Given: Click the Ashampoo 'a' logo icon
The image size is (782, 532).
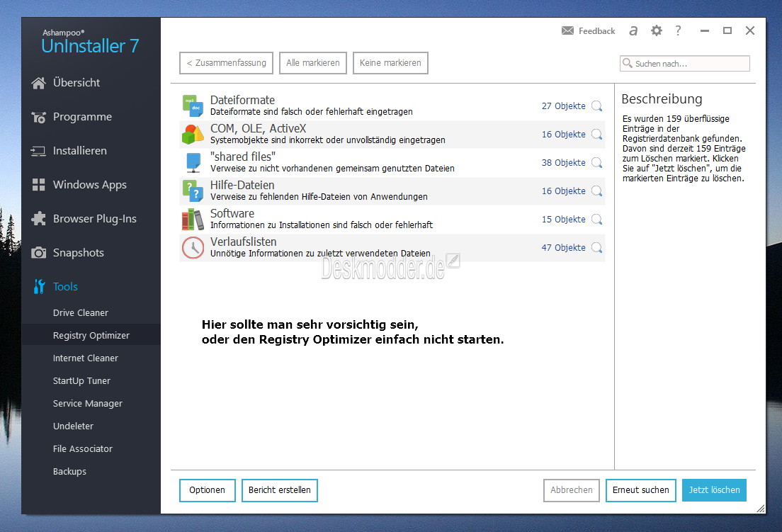Looking at the screenshot, I should (x=633, y=31).
